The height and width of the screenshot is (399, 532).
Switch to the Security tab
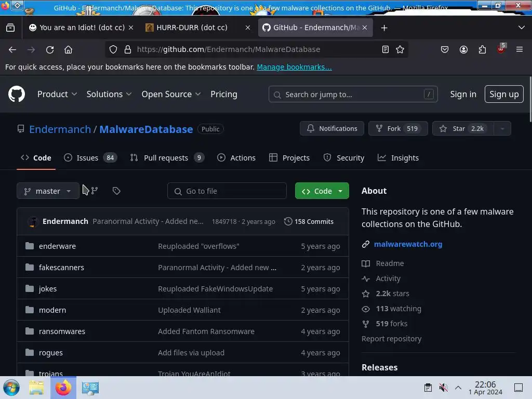(344, 158)
